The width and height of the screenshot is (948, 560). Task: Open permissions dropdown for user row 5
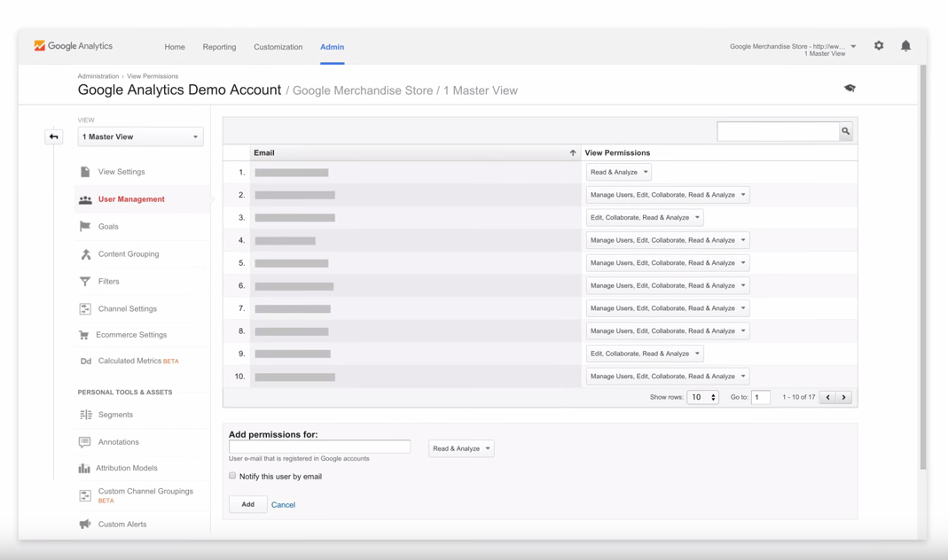tap(668, 263)
